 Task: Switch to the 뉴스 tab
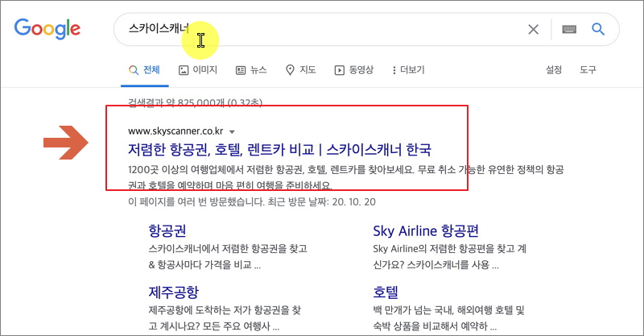[x=251, y=70]
